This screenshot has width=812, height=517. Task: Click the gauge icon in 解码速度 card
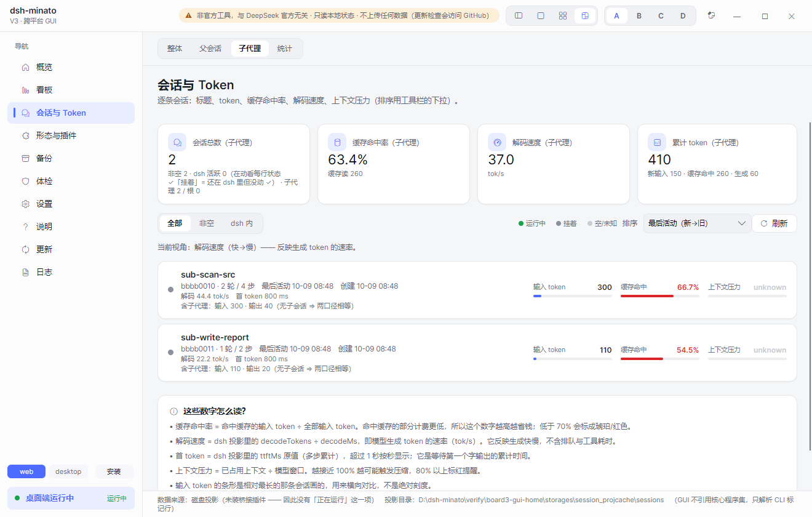[x=497, y=142]
